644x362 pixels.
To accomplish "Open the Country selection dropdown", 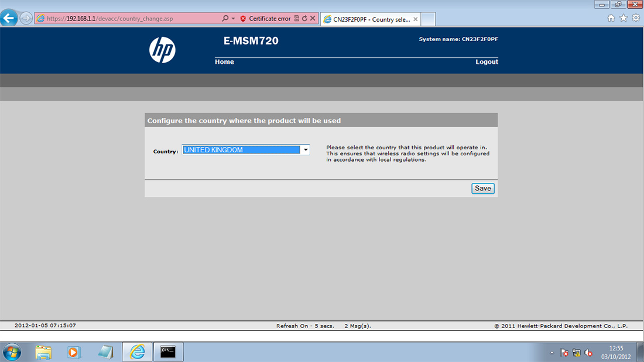I will [305, 149].
